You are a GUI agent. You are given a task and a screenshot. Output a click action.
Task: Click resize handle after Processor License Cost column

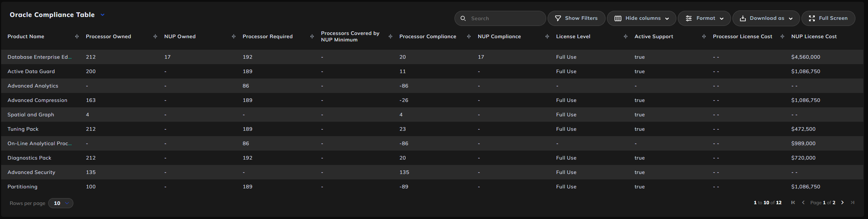coord(782,36)
